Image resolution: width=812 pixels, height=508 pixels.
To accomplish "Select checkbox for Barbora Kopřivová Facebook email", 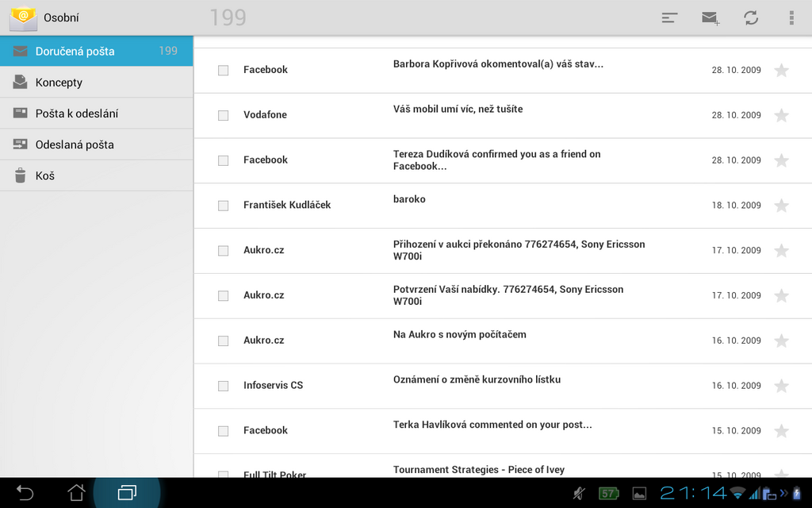I will click(x=224, y=70).
